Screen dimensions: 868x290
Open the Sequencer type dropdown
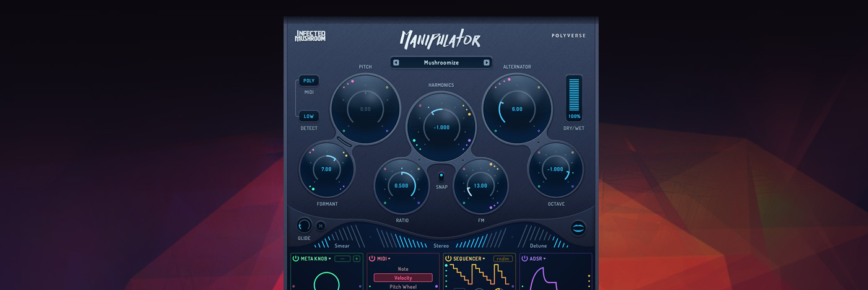coord(484,259)
